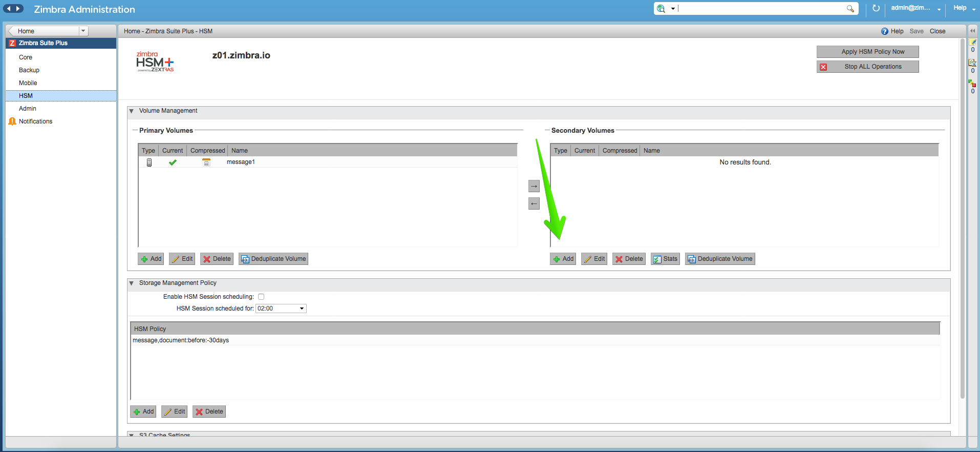The image size is (980, 452).
Task: Go forward using the right navigation arrow
Action: coord(18,9)
